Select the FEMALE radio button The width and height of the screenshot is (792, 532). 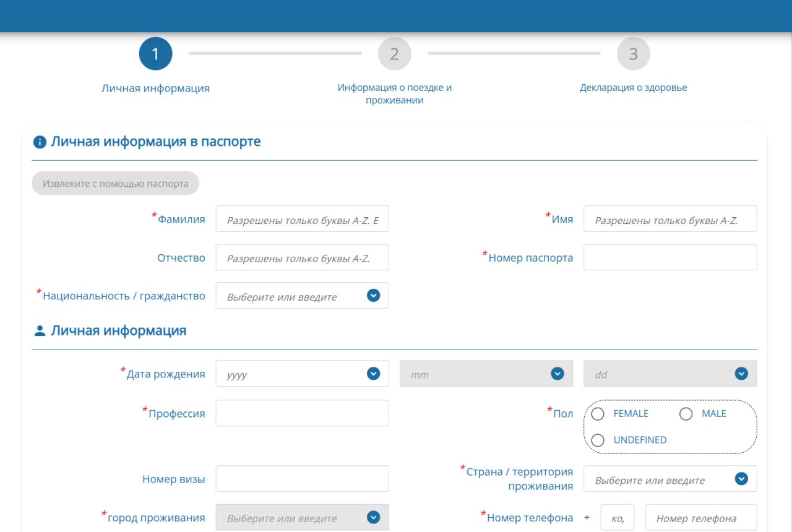(598, 413)
